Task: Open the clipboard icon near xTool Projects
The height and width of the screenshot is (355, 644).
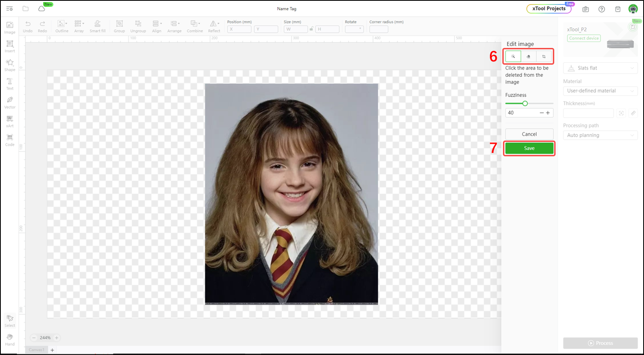Action: (x=585, y=9)
